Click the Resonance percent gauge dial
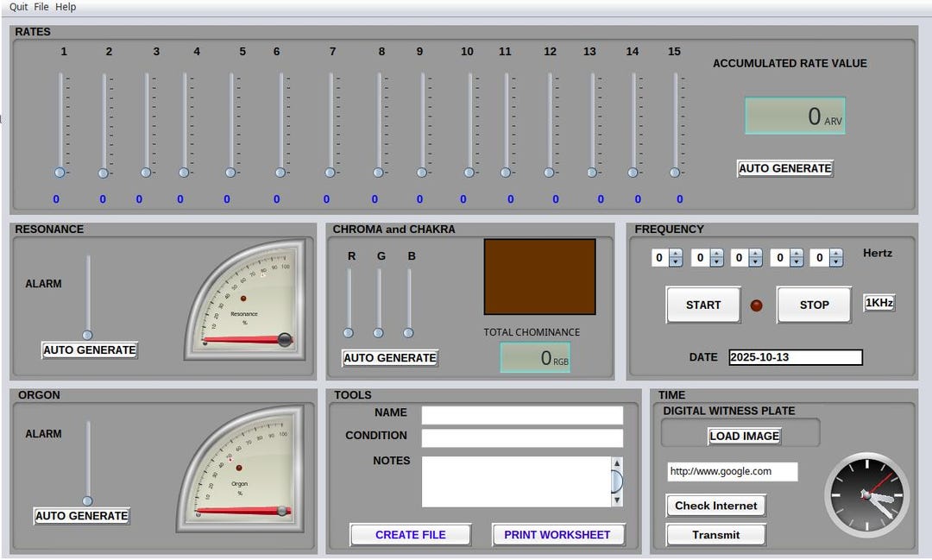 coord(246,300)
